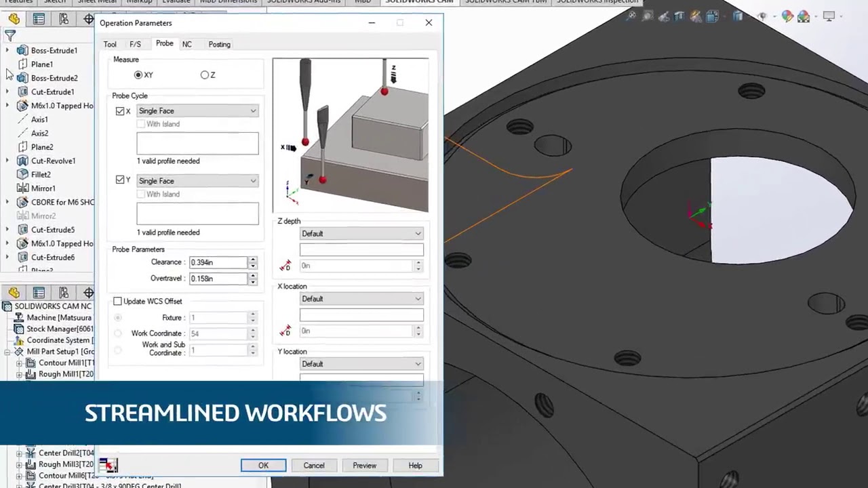Enable the Update WCS Offset checkbox
Screen dimensions: 868x488
click(x=117, y=301)
